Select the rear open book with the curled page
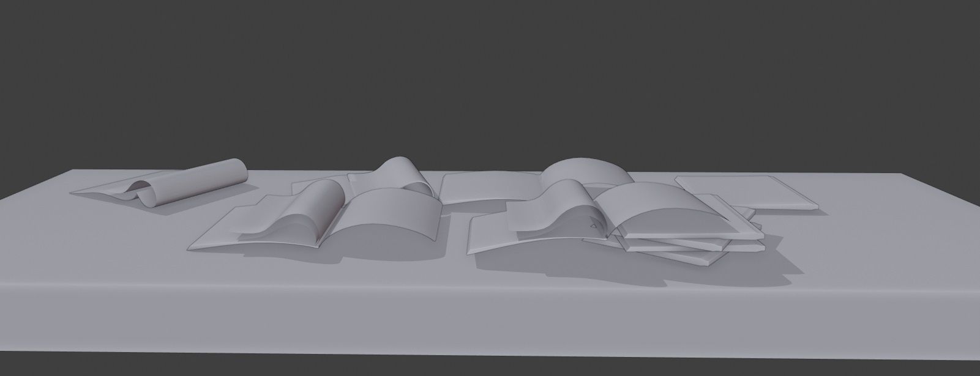The height and width of the screenshot is (376, 980). pos(366,177)
